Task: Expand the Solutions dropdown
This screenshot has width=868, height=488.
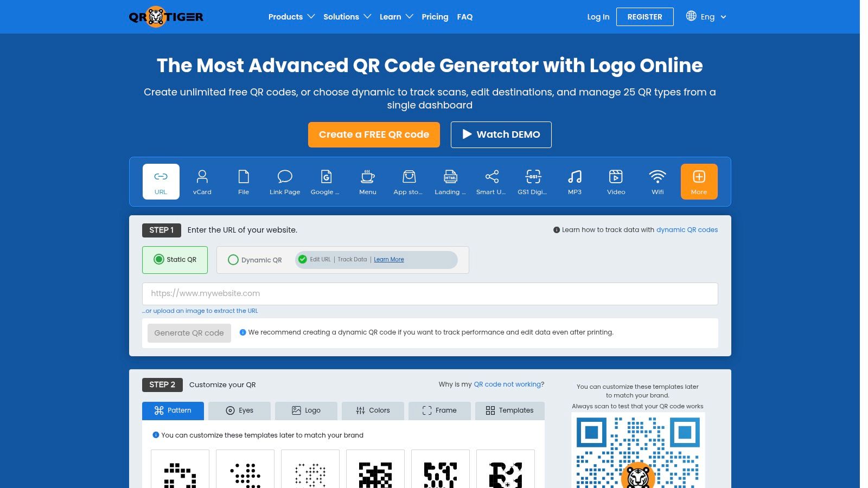Action: (x=347, y=17)
